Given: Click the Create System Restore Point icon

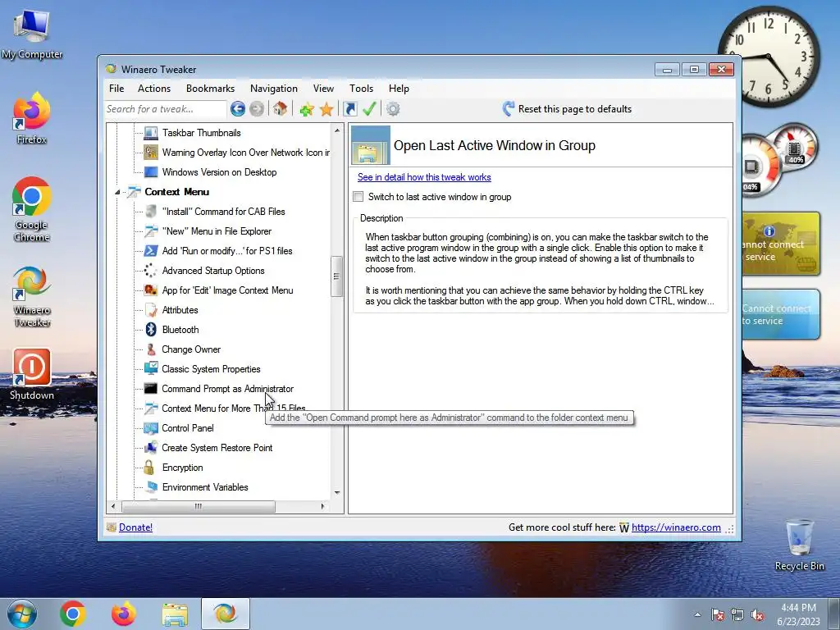Looking at the screenshot, I should tap(151, 447).
